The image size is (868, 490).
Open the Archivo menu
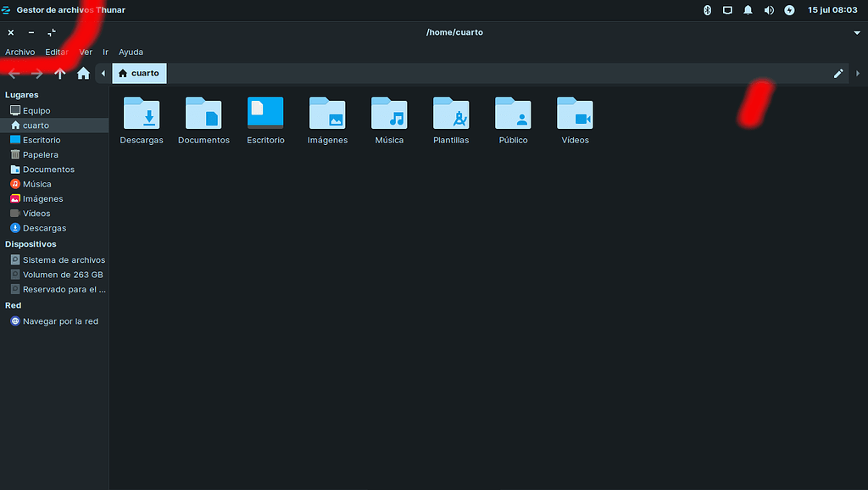pos(19,52)
